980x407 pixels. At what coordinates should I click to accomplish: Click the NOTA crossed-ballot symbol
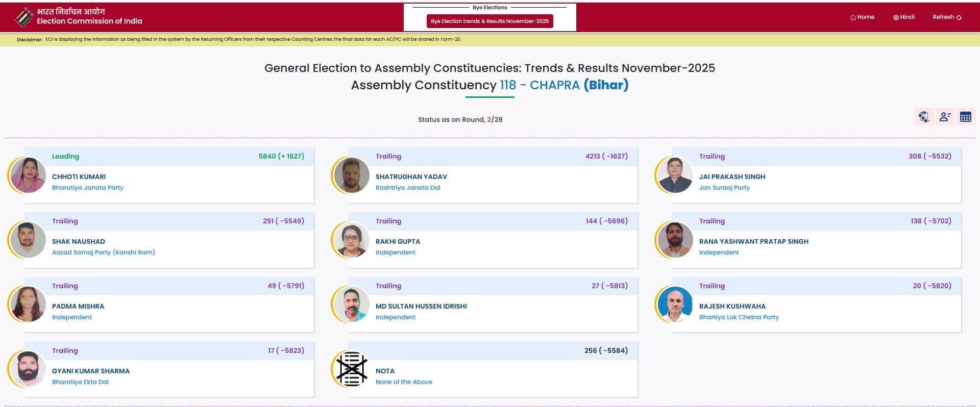pyautogui.click(x=351, y=369)
